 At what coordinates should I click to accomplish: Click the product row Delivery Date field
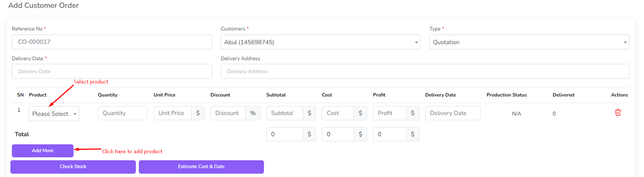(x=452, y=113)
